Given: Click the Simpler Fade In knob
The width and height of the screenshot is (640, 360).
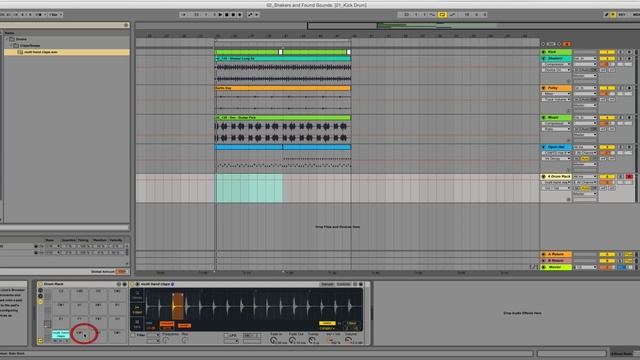Looking at the screenshot, I should click(x=273, y=340).
